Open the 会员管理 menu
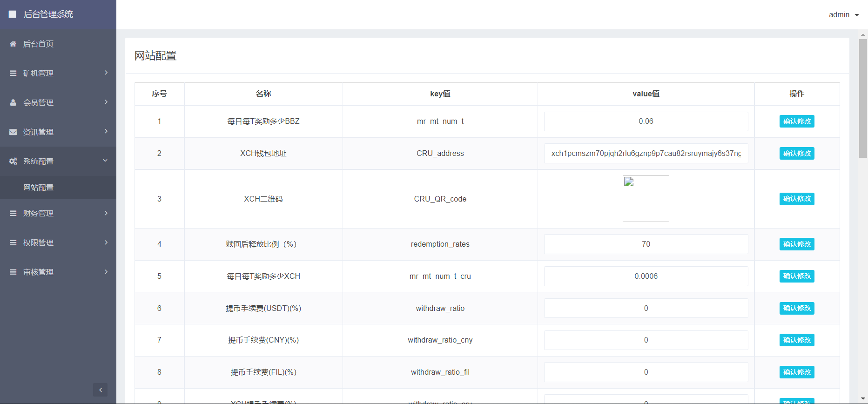This screenshot has height=404, width=868. [x=58, y=102]
